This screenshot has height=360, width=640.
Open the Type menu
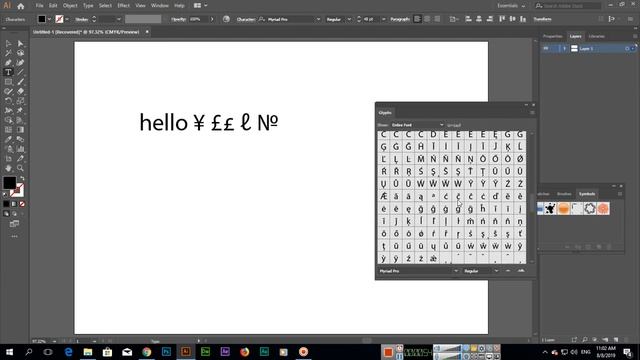88,6
